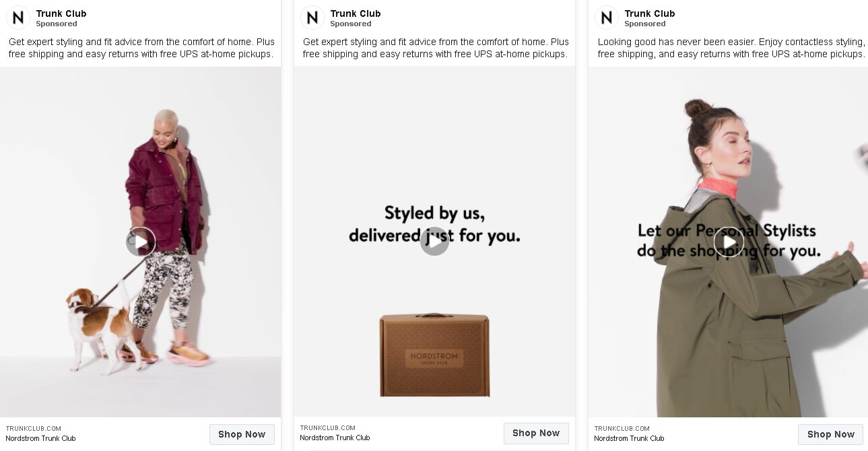Click TRUNKCLUB.COM link under third ad
868x451 pixels.
(622, 428)
